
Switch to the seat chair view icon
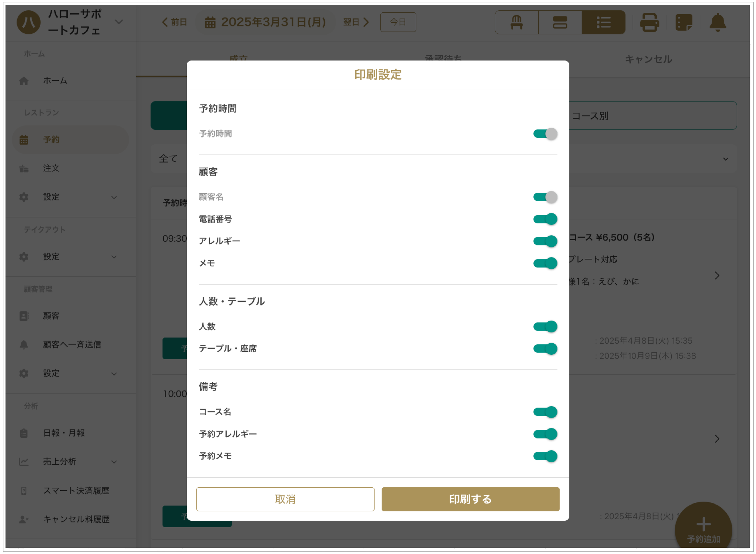pos(516,22)
